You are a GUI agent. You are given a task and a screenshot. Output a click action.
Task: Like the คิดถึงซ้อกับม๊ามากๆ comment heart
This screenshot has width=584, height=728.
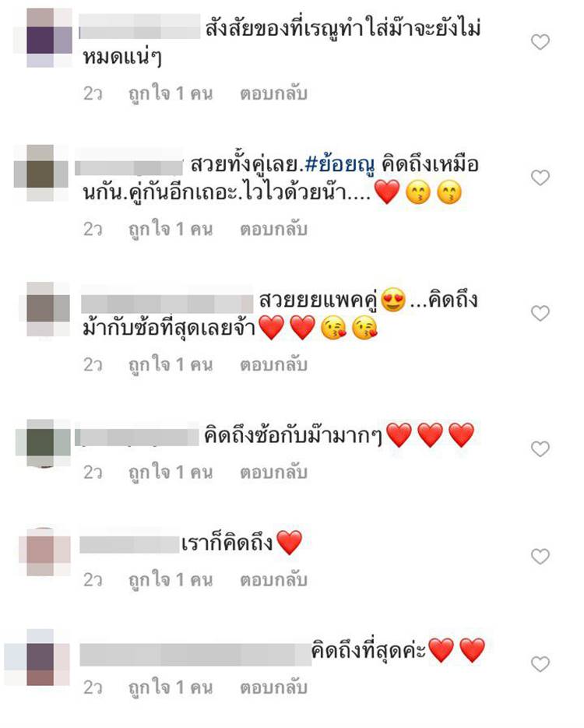pos(540,449)
